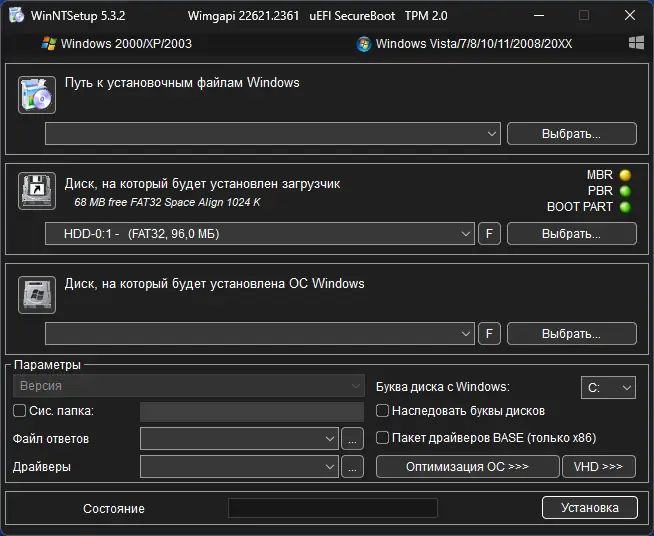Screen dimensions: 654x536
Task: Open the installation files path dropdown
Action: [273, 133]
